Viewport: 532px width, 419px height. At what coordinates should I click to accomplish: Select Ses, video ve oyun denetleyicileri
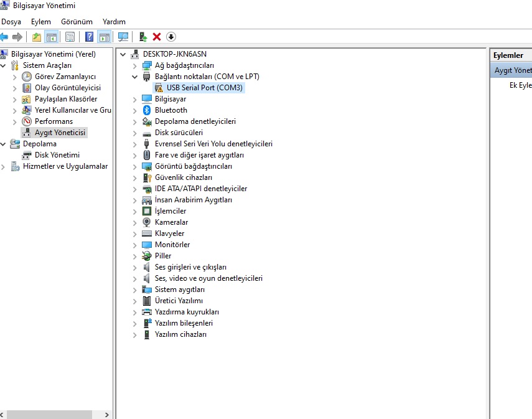(208, 278)
